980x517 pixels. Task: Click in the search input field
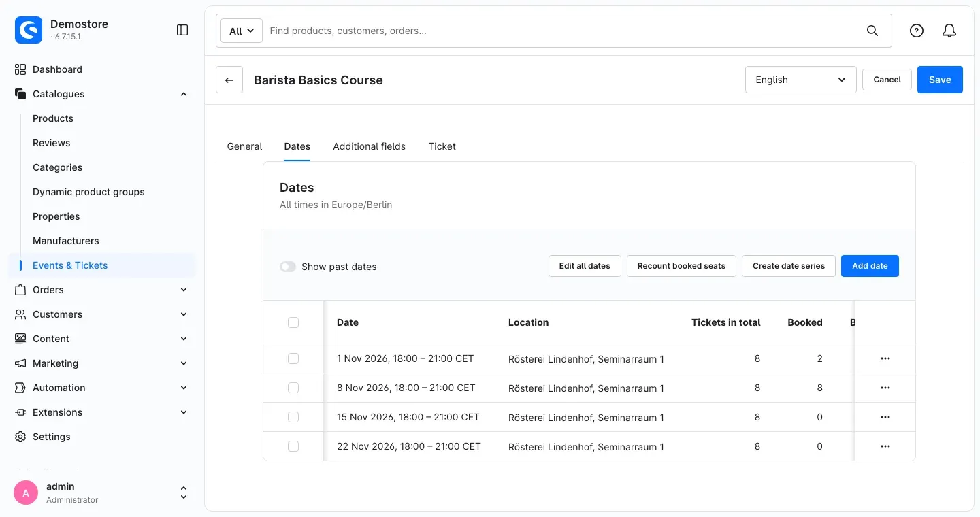[563, 31]
